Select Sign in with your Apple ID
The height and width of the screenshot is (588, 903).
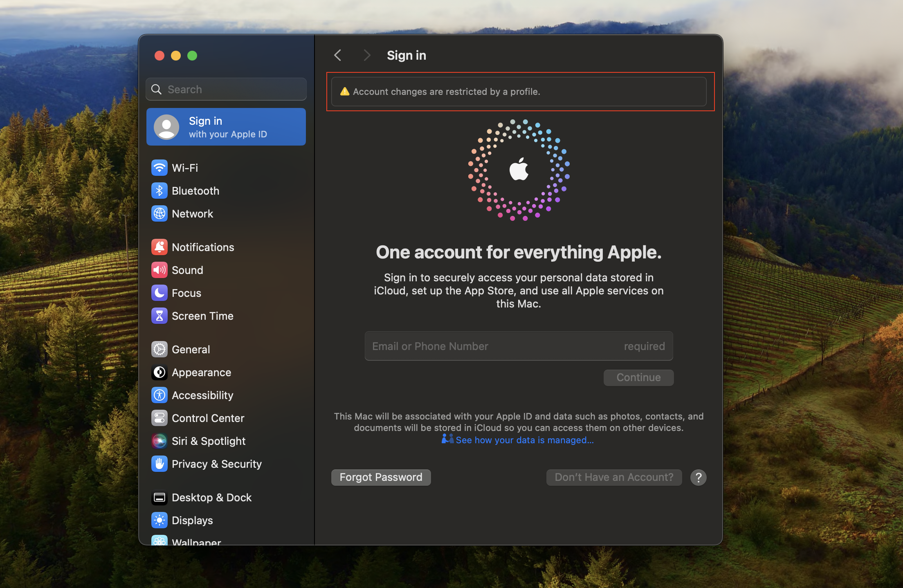[226, 127]
